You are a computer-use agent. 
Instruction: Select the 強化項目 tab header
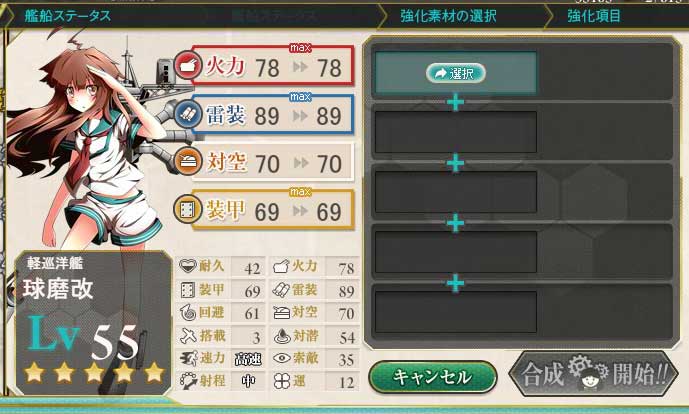pos(593,16)
